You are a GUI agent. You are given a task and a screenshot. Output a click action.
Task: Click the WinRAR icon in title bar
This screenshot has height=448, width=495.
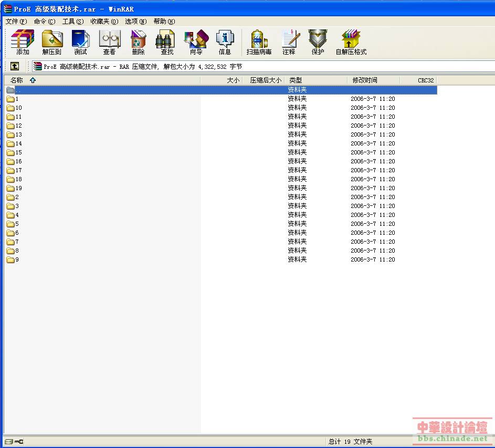[8, 9]
